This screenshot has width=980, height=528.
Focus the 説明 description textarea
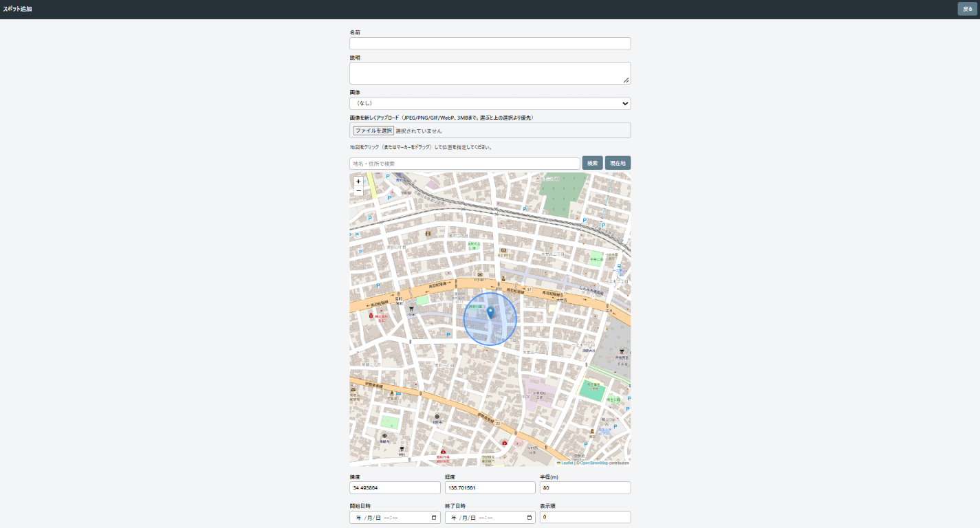(490, 73)
